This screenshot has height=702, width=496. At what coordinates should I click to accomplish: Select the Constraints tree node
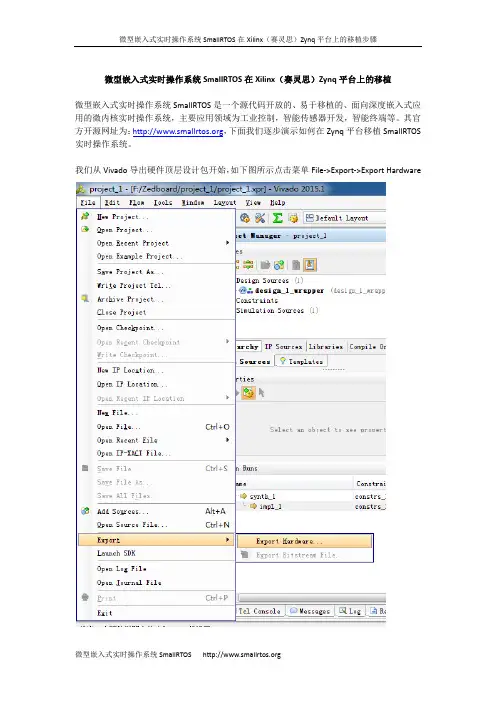[257, 300]
